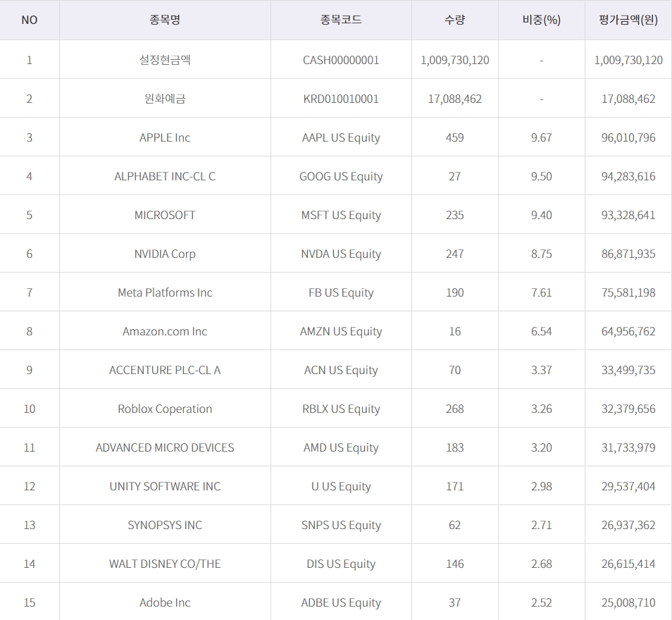Click Alphabet weight 9.50
This screenshot has height=620, width=672.
[541, 176]
